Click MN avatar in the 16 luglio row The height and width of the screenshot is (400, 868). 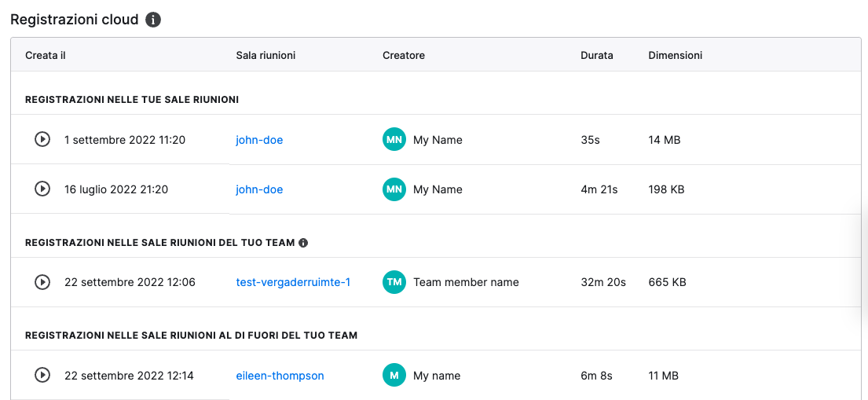tap(394, 189)
